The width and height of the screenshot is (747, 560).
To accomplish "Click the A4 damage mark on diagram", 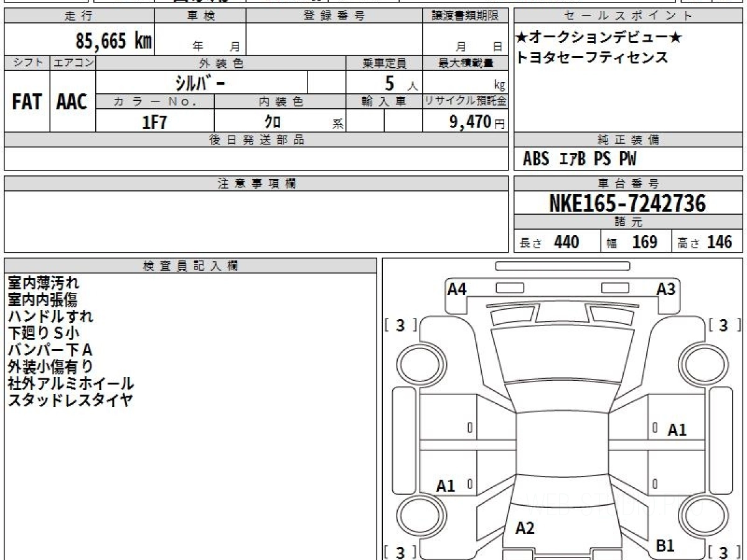I will (457, 289).
